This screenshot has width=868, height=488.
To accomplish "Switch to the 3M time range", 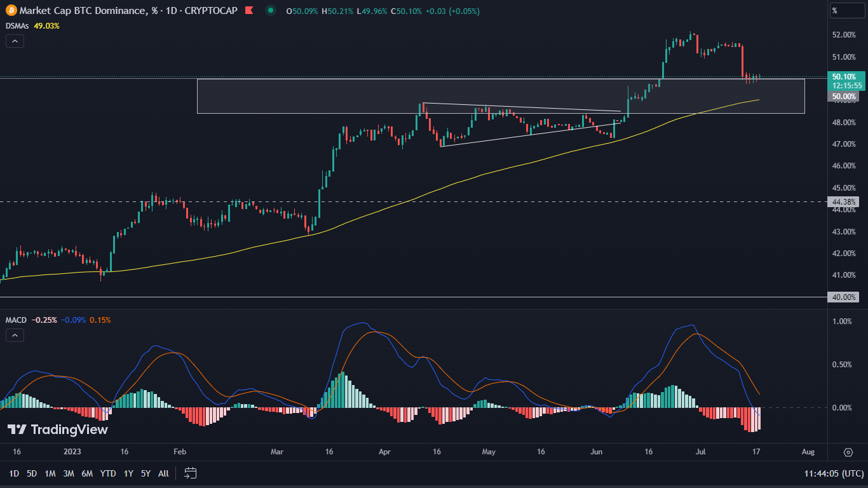I will (x=69, y=473).
